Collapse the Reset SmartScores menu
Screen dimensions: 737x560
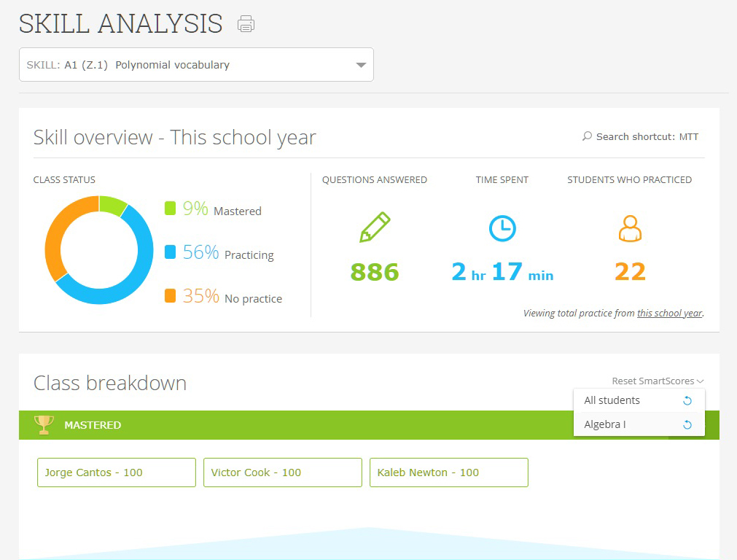[x=658, y=381]
